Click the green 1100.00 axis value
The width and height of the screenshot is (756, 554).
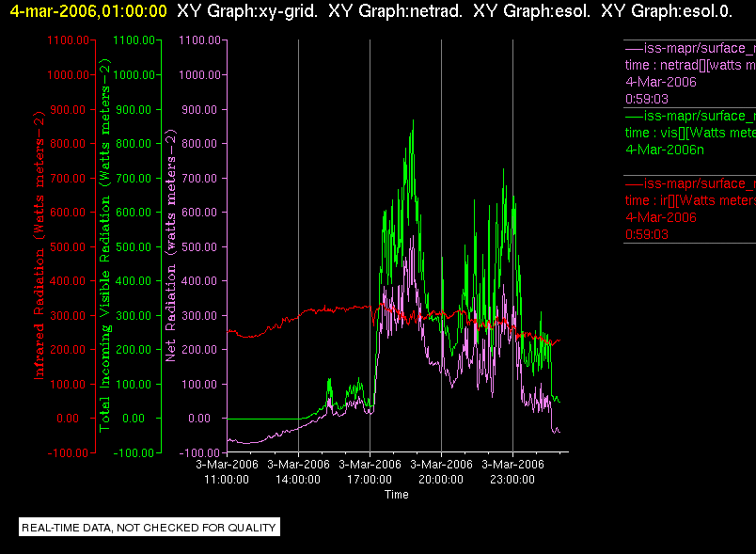tap(134, 40)
